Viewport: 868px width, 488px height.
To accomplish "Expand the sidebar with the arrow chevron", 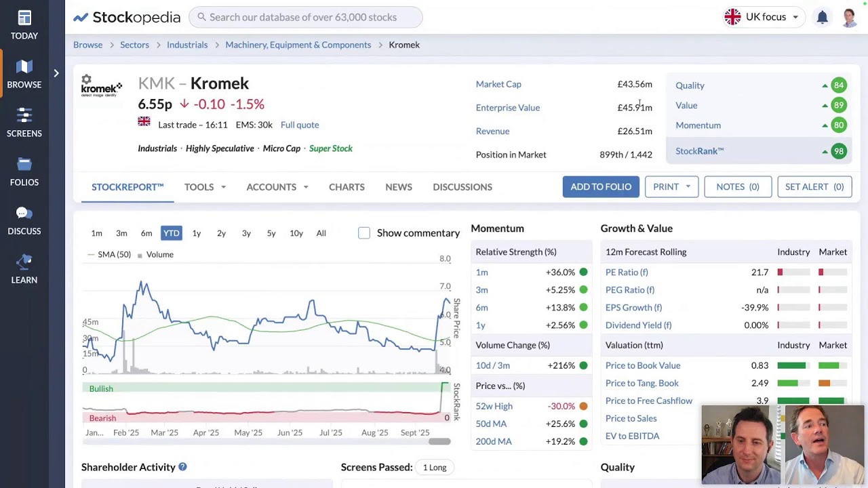I will pos(56,73).
